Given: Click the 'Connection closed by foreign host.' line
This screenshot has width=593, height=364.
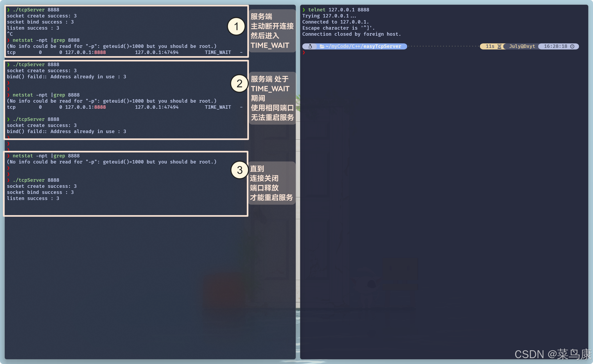Looking at the screenshot, I should coord(352,34).
